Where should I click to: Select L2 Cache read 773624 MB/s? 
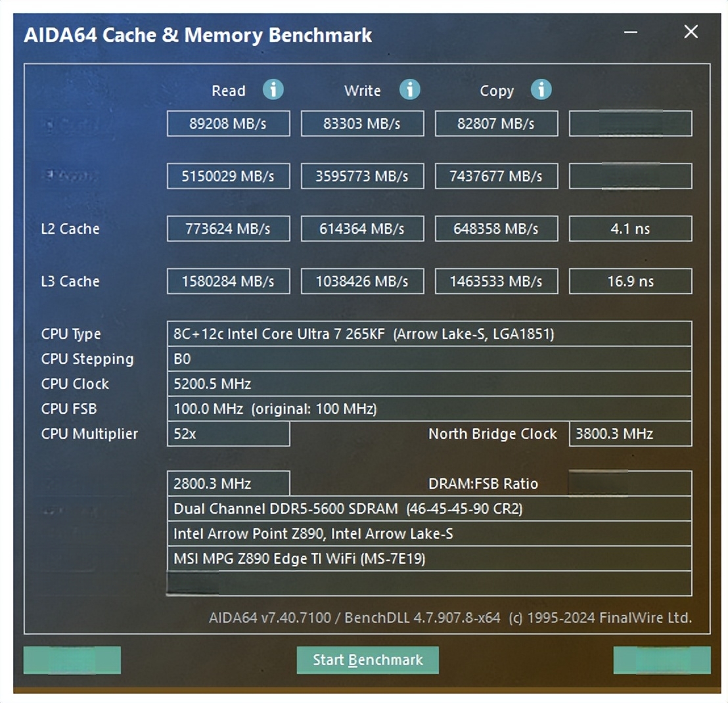click(229, 229)
